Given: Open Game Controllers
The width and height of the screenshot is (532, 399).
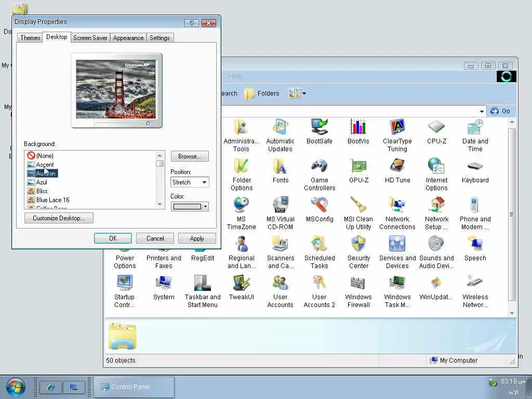Looking at the screenshot, I should tap(320, 175).
